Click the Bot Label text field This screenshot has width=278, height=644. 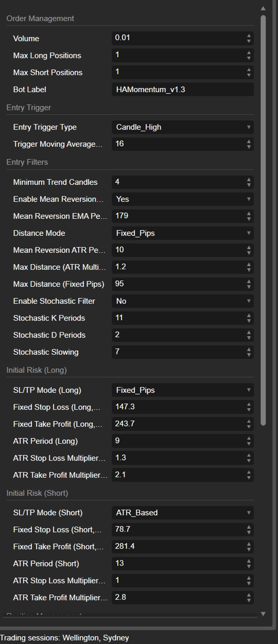click(183, 89)
